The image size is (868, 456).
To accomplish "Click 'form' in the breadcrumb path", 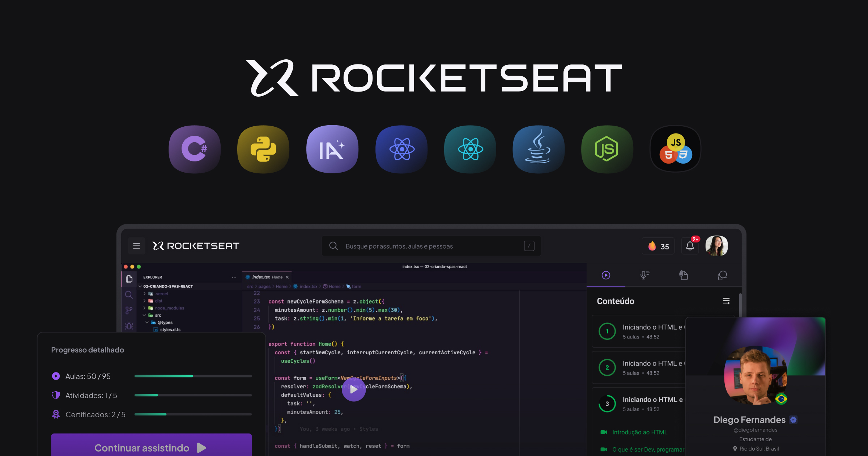I will pyautogui.click(x=356, y=287).
